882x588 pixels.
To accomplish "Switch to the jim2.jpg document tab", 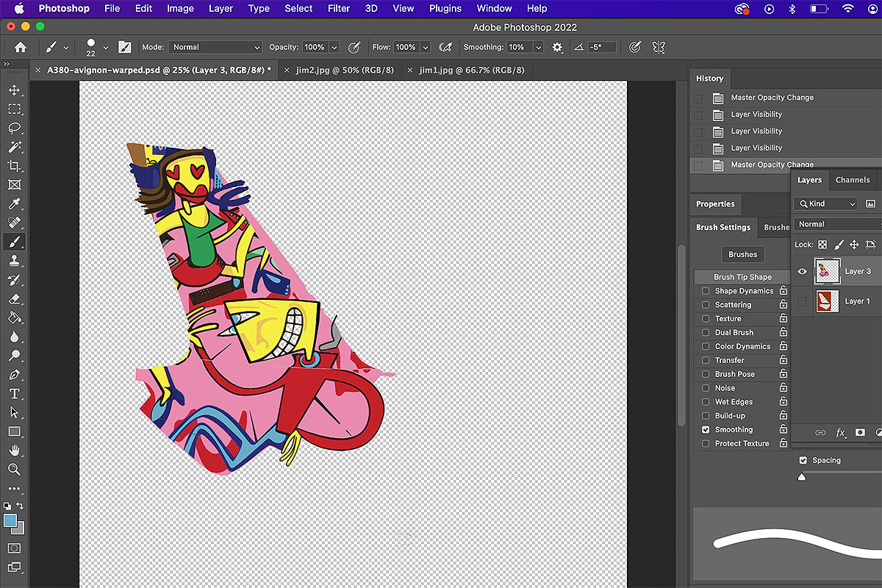I will (x=345, y=71).
